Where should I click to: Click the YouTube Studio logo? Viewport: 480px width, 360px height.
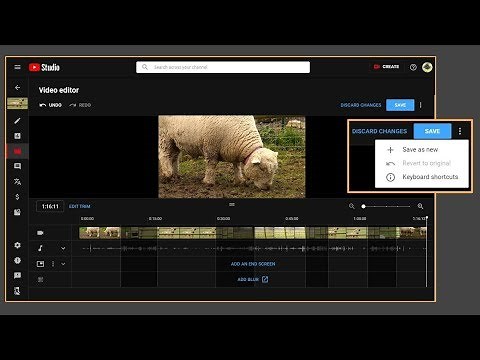click(44, 67)
